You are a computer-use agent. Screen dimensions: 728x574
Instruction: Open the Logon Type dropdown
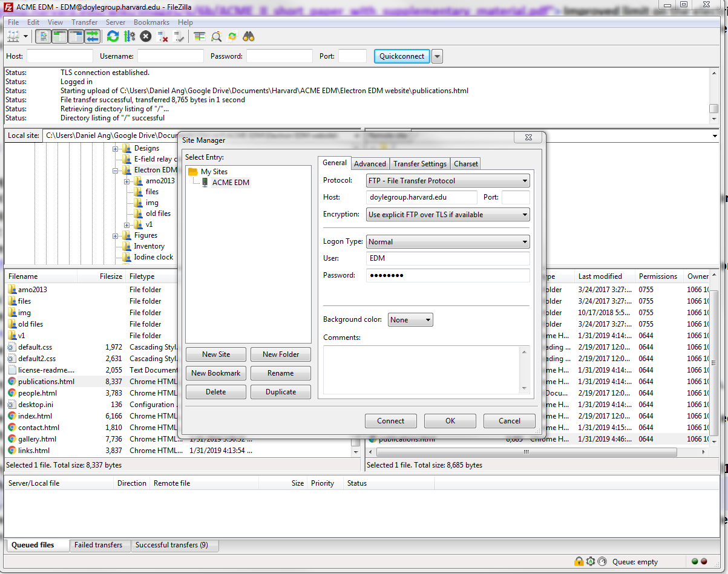pyautogui.click(x=448, y=242)
